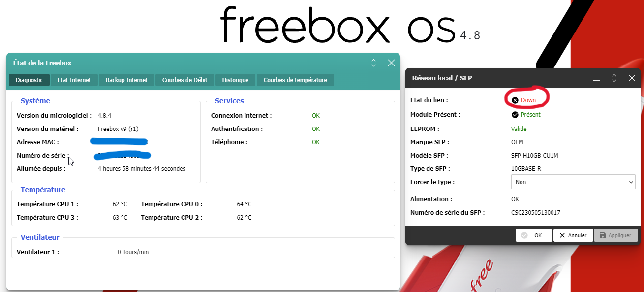This screenshot has width=644, height=292.
Task: Open the Historique tab
Action: [x=236, y=80]
